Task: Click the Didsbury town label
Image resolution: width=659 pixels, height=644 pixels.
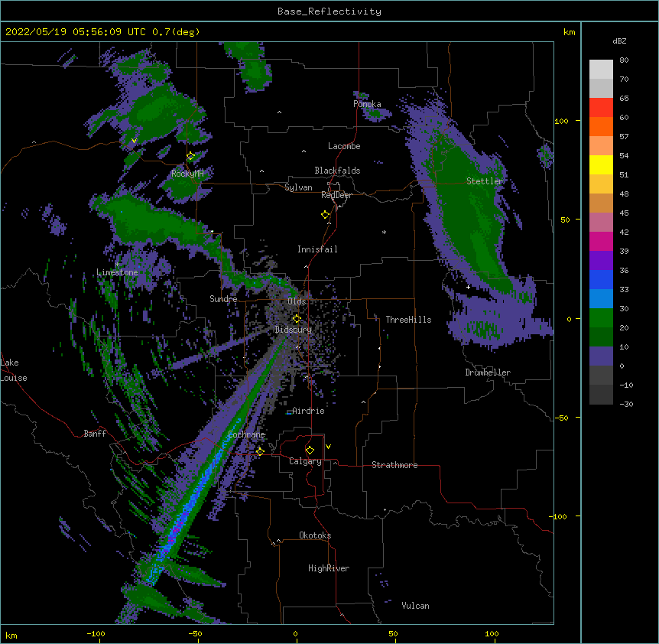Action: pyautogui.click(x=294, y=330)
